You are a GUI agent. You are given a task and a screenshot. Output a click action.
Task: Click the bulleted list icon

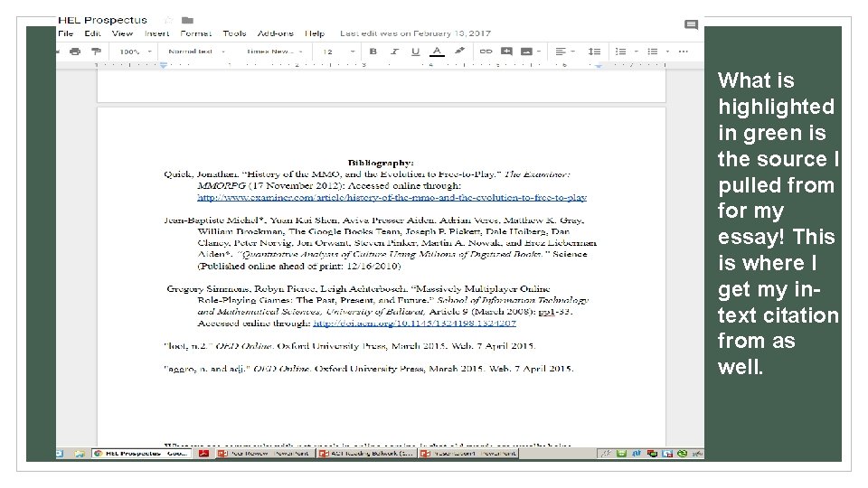coord(653,52)
